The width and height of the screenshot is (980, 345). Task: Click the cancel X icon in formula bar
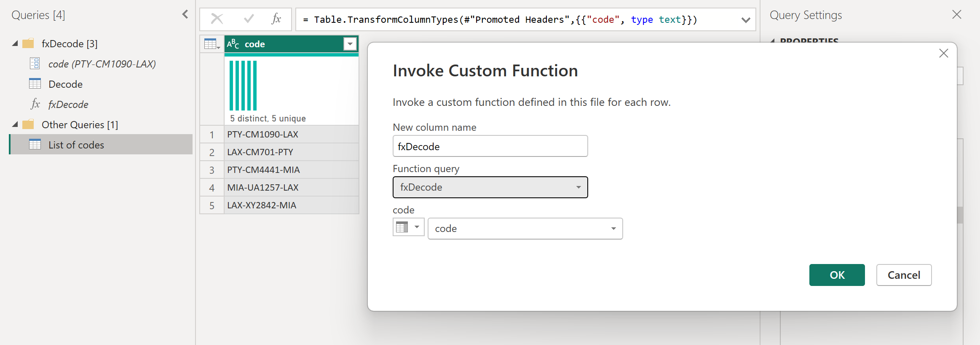(x=217, y=19)
